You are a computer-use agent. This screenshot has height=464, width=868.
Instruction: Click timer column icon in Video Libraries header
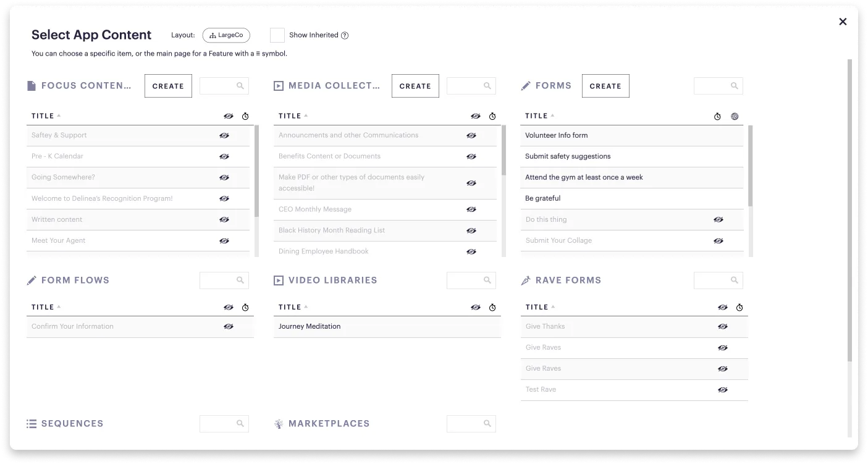point(492,307)
